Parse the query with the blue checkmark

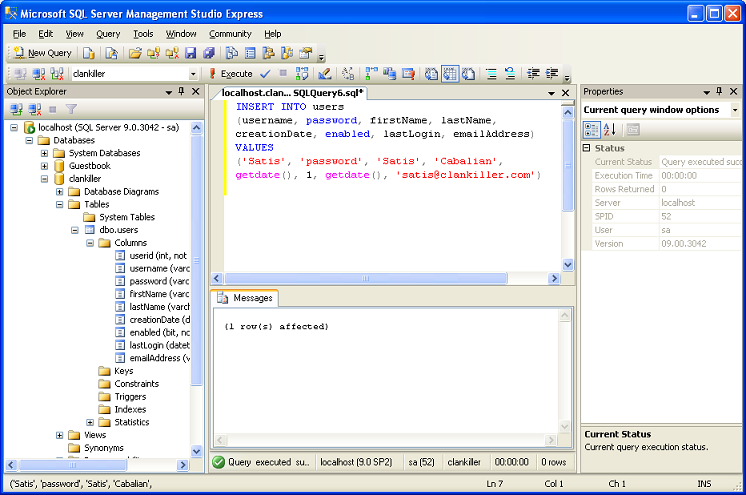(265, 74)
